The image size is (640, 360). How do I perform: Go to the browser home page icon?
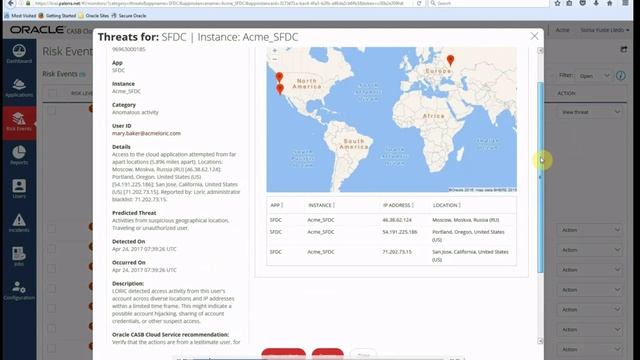609,3
